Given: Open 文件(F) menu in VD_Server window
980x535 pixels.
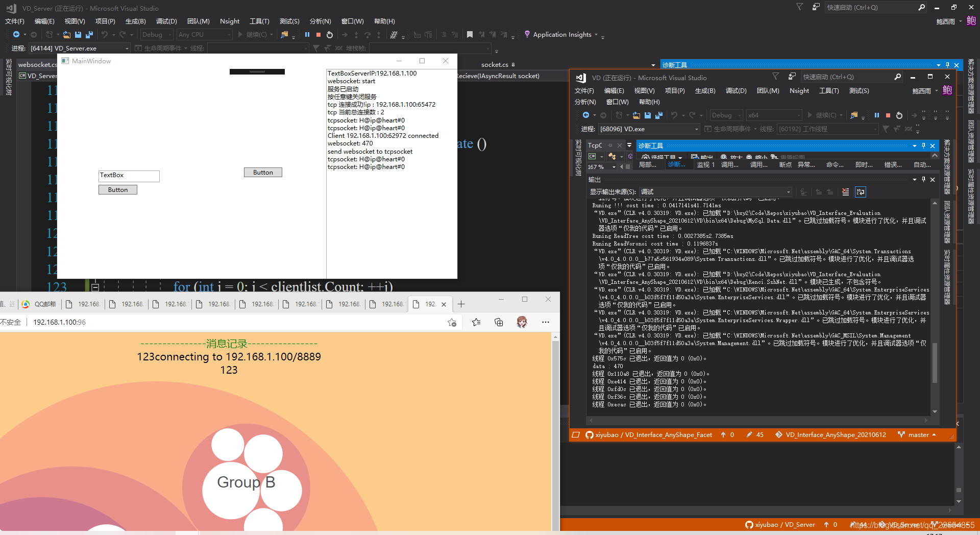Looking at the screenshot, I should (x=15, y=21).
